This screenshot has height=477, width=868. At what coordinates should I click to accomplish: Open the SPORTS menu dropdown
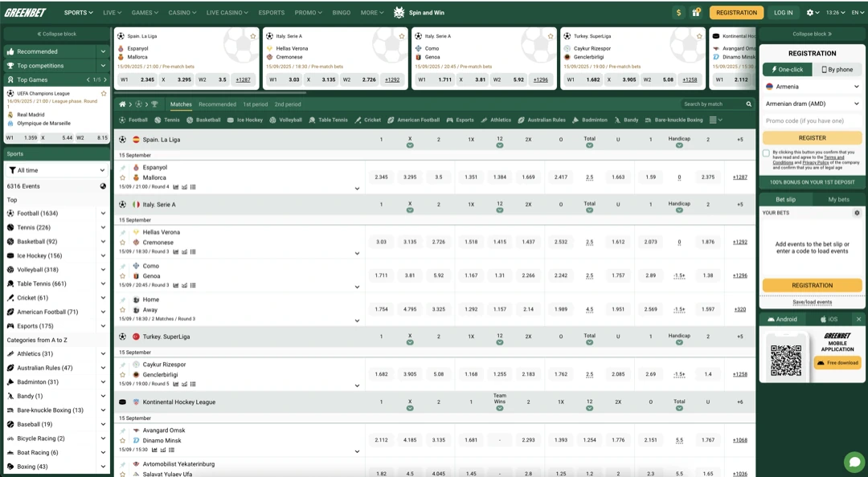click(x=79, y=12)
